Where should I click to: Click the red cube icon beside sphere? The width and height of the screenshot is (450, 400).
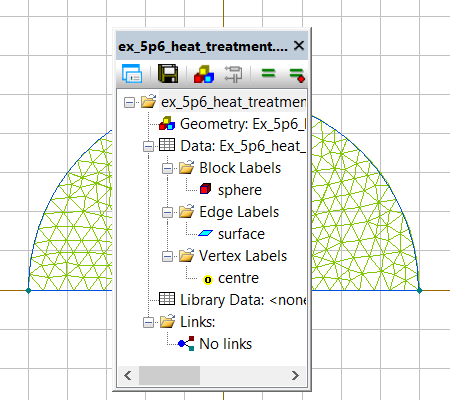pos(205,189)
